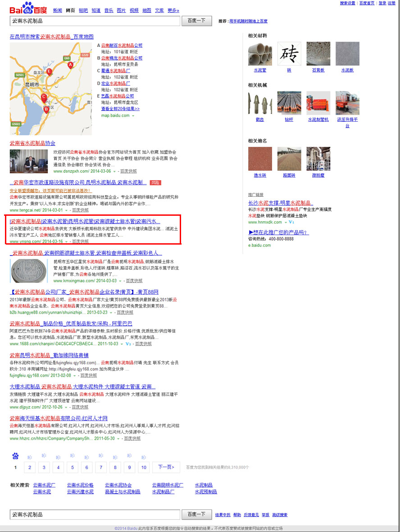Open 查看全部20条结果 link
This screenshot has height=532, width=400.
click(x=120, y=109)
